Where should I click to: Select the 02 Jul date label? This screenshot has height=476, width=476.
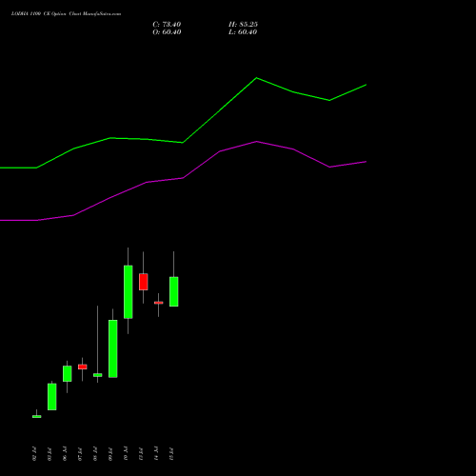(x=34, y=454)
